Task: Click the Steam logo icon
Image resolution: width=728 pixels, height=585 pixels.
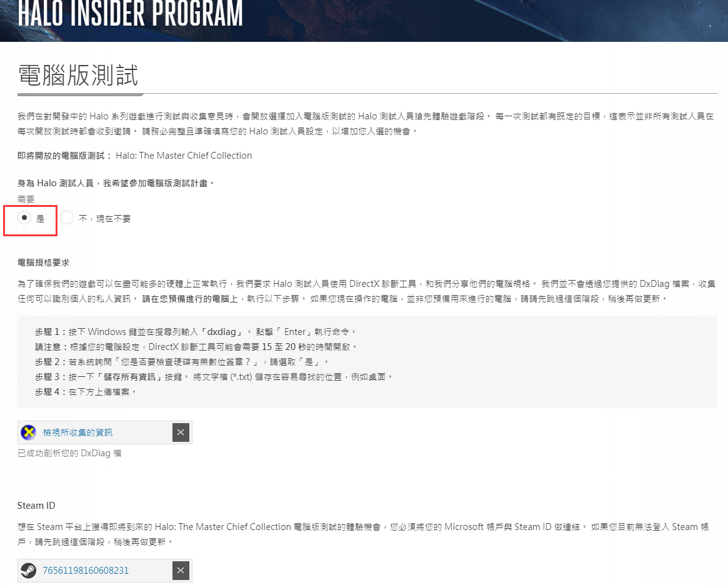Action: tap(29, 571)
